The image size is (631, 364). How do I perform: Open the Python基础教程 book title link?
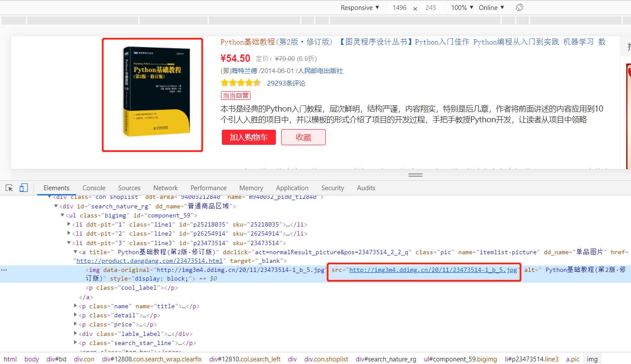tap(413, 42)
